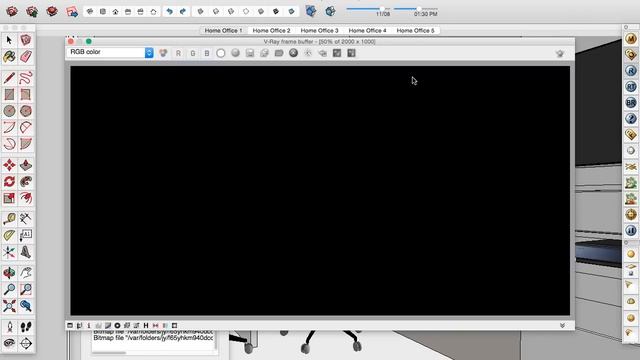Choose the Dimension tool

point(26,219)
